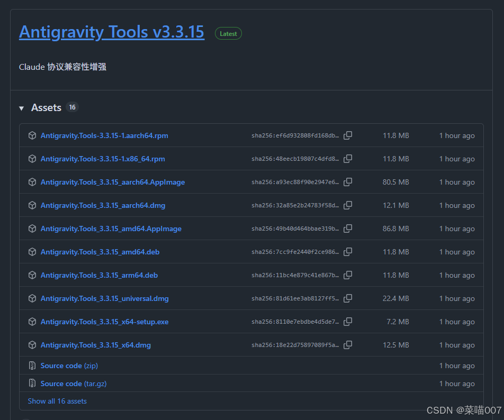Image resolution: width=504 pixels, height=420 pixels.
Task: Click package icon beside universal.dmg
Action: [x=32, y=298]
